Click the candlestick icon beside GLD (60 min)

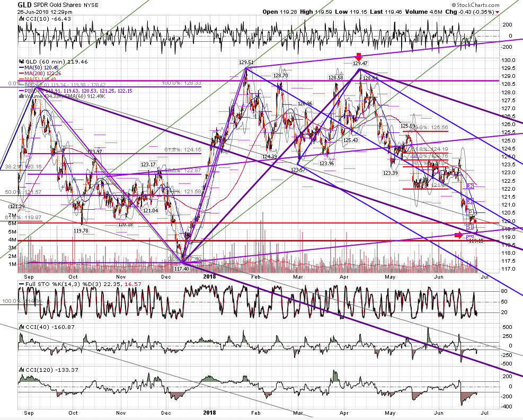point(22,61)
